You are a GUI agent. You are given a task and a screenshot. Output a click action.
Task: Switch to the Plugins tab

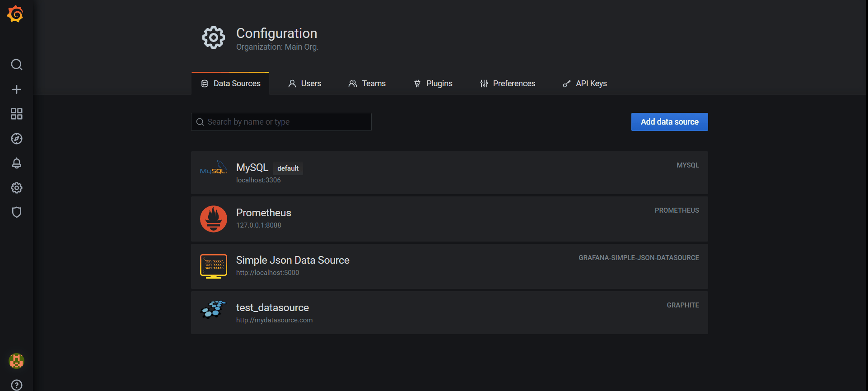[x=433, y=84]
